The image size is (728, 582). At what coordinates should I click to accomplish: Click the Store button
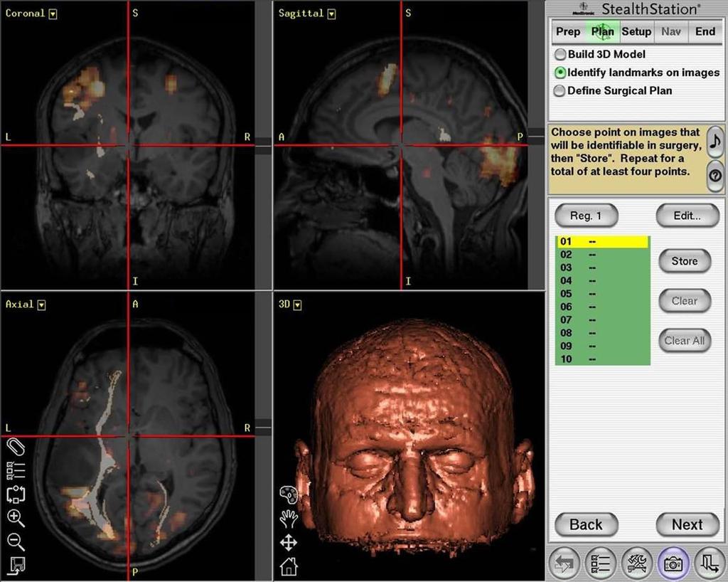tap(685, 261)
